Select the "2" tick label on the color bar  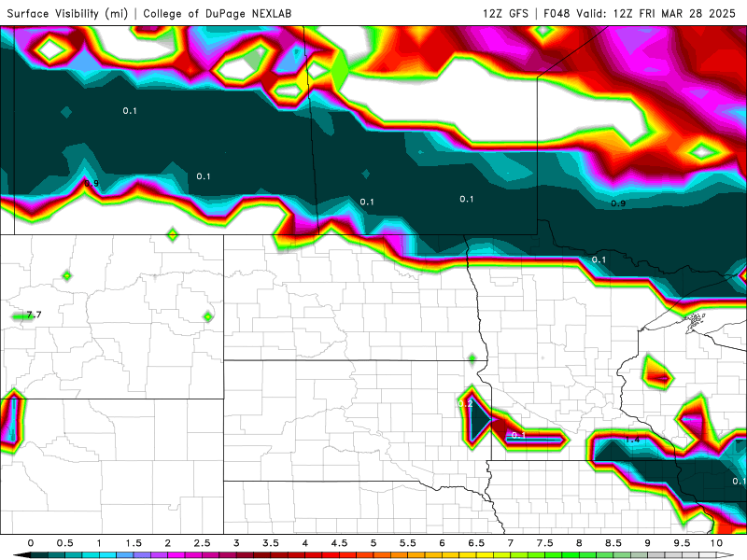click(168, 543)
